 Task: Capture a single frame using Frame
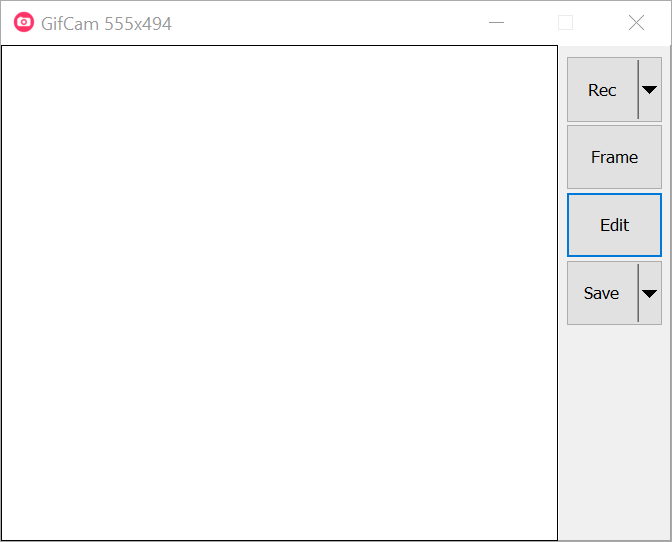pos(614,157)
